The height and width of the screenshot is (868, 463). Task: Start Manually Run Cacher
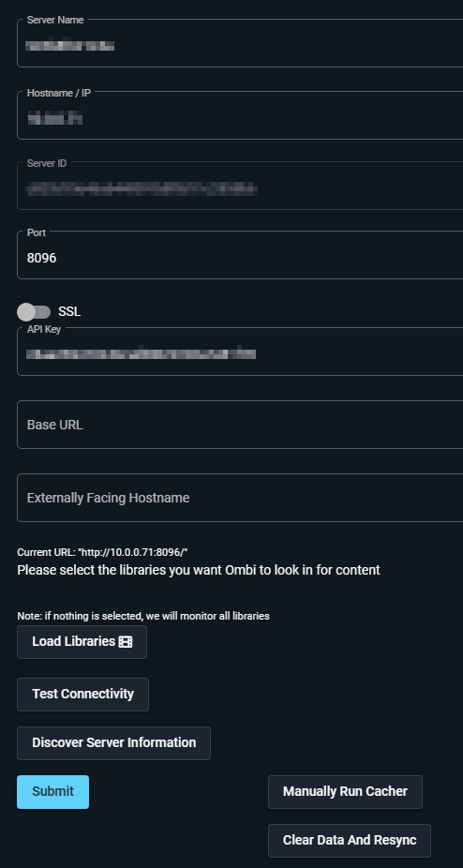(x=346, y=792)
